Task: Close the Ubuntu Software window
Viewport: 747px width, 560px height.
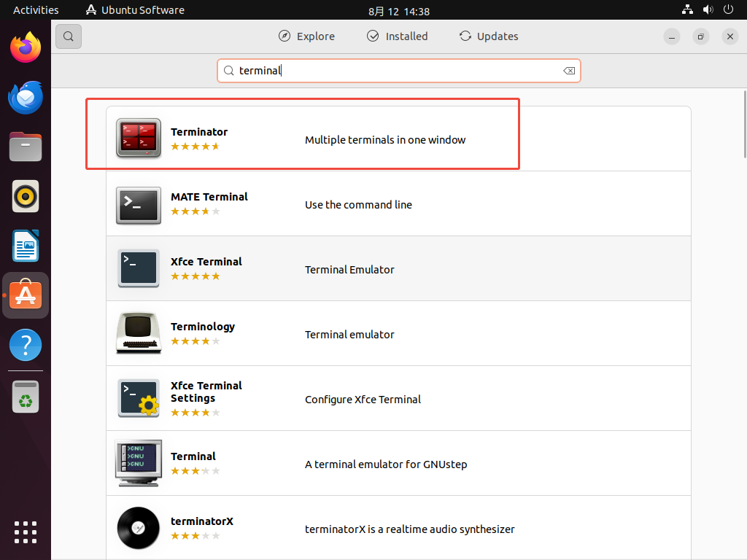Action: click(729, 36)
